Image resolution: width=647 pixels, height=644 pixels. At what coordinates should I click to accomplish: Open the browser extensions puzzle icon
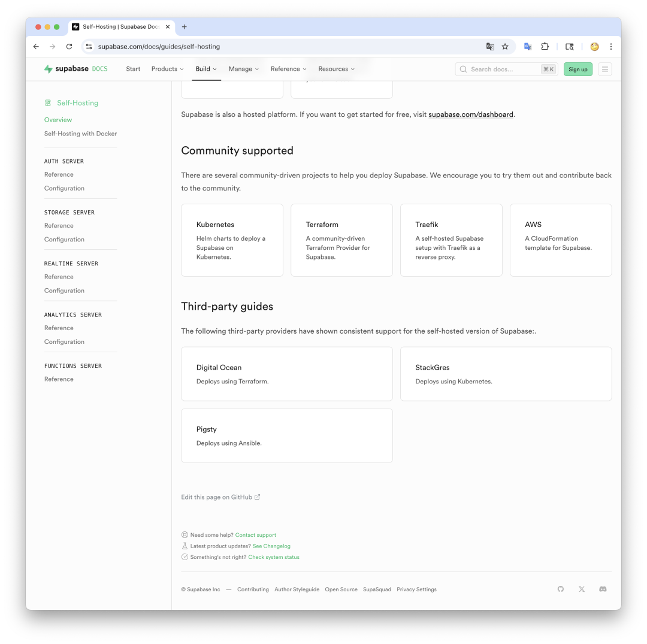coord(545,47)
